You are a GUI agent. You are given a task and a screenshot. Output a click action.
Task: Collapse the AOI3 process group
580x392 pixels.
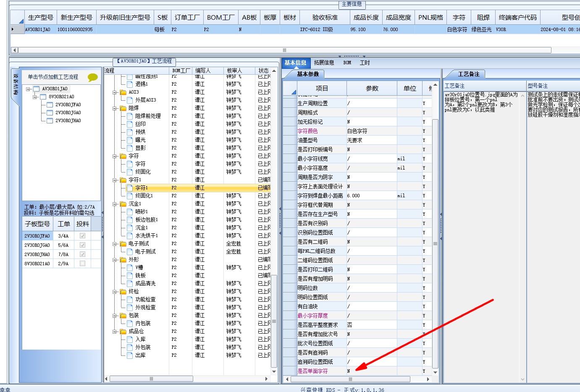(115, 92)
